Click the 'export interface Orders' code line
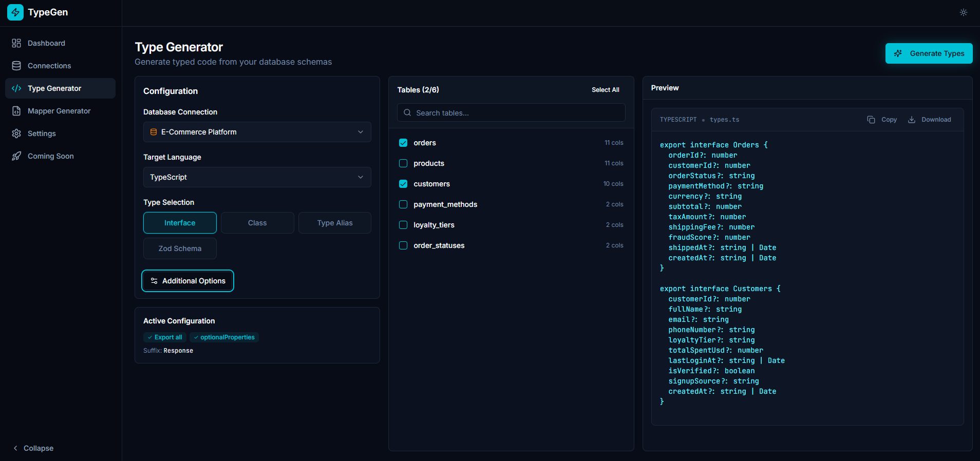 tap(714, 145)
